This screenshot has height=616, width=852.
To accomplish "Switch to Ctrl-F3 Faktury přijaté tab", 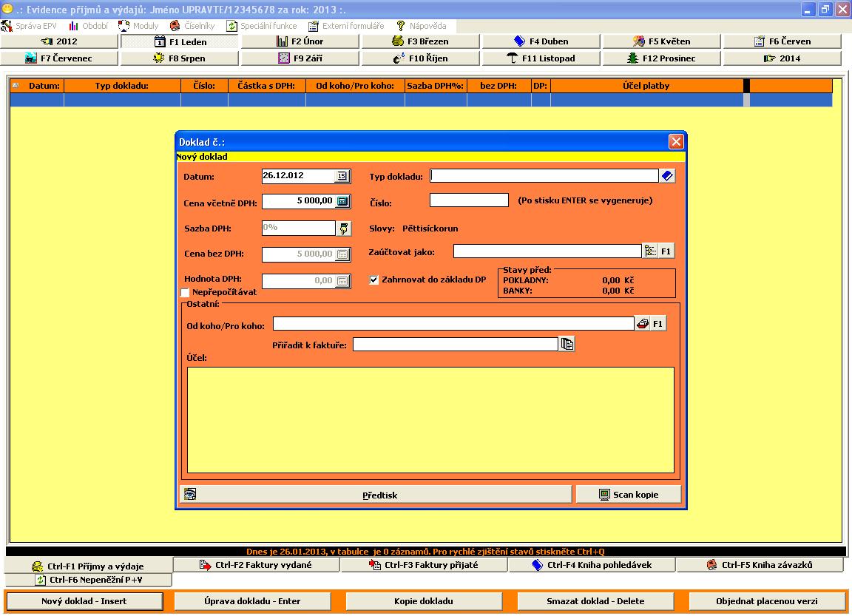I will (x=425, y=565).
